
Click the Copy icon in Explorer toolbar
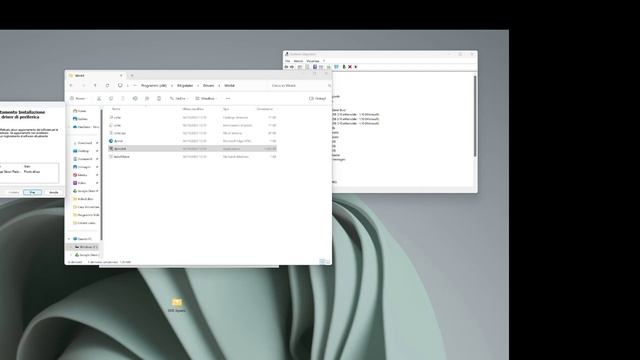point(111,98)
